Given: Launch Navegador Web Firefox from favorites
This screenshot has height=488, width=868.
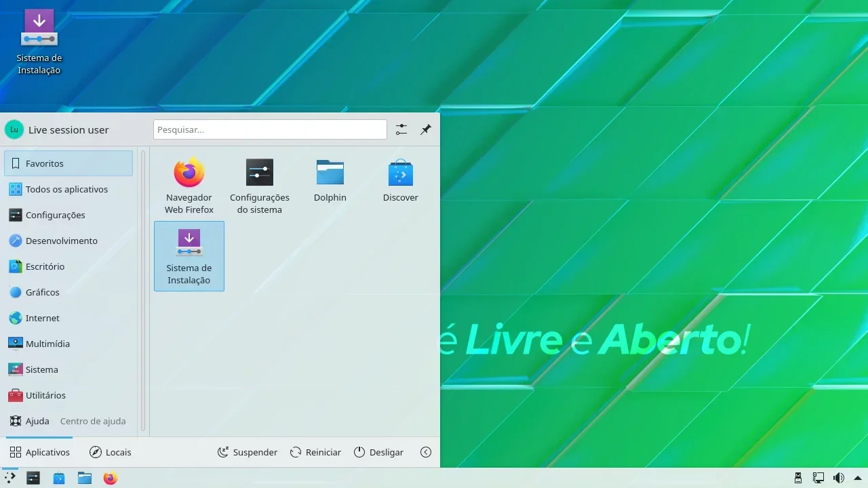Looking at the screenshot, I should coord(189,186).
